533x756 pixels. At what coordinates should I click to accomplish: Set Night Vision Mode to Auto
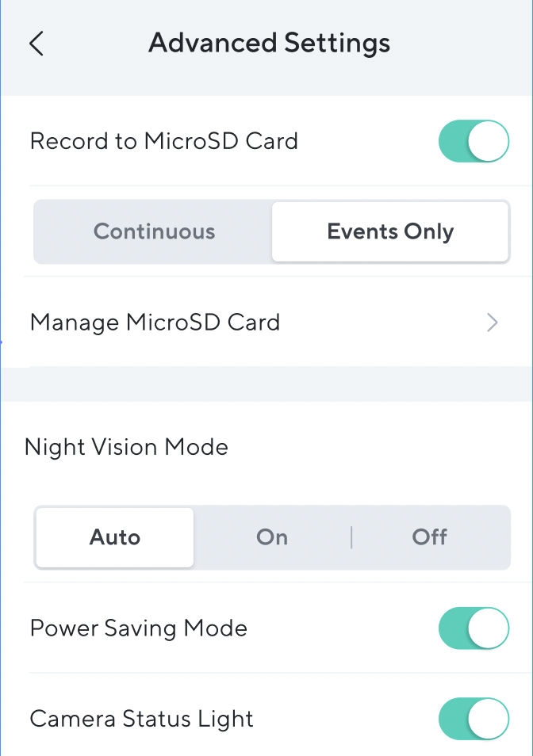(114, 537)
